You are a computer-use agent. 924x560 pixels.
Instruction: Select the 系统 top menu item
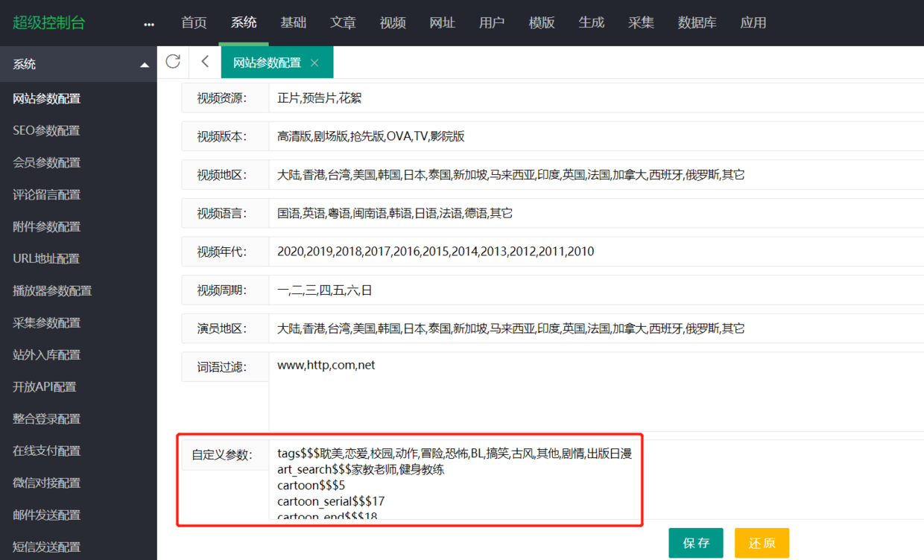[x=244, y=22]
